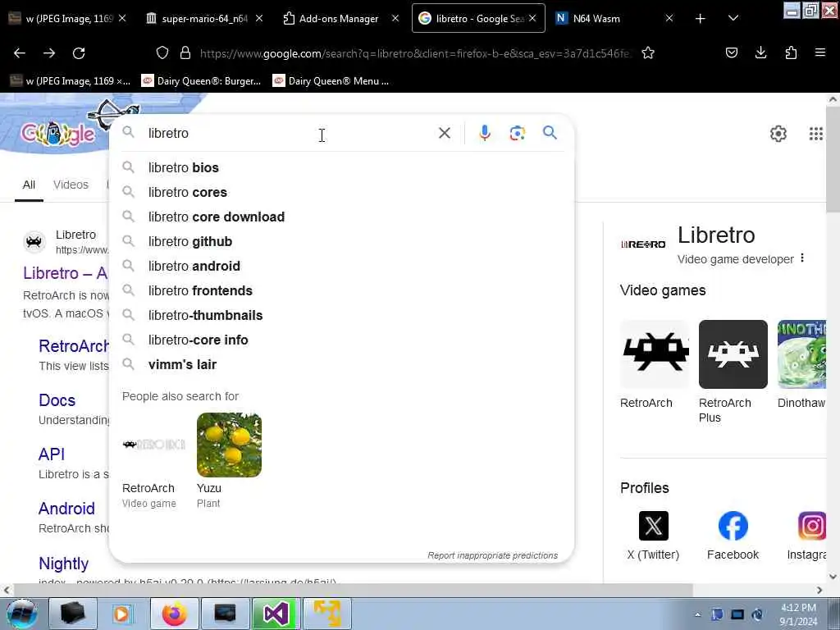Screen dimensions: 840x630
Task: Open the Nightly sitelink
Action: pos(63,564)
